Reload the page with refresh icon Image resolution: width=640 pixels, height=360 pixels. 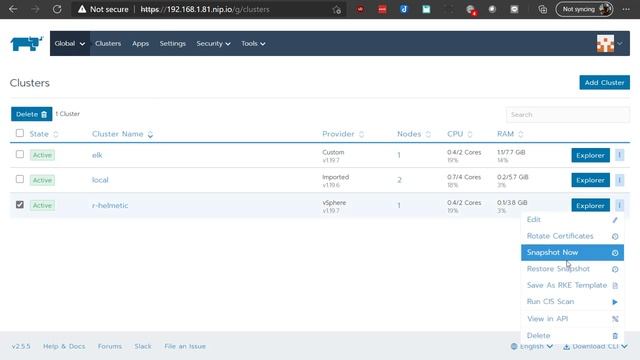point(57,9)
